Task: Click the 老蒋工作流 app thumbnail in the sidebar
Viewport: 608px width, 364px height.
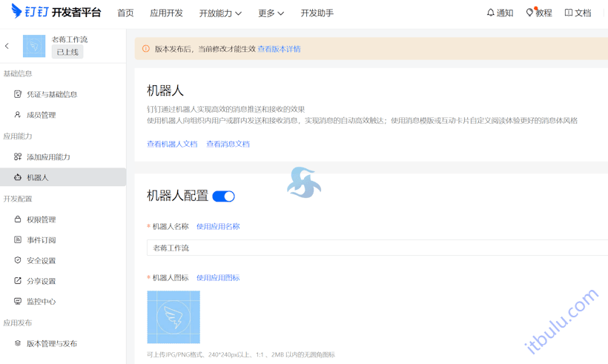Action: [x=34, y=46]
